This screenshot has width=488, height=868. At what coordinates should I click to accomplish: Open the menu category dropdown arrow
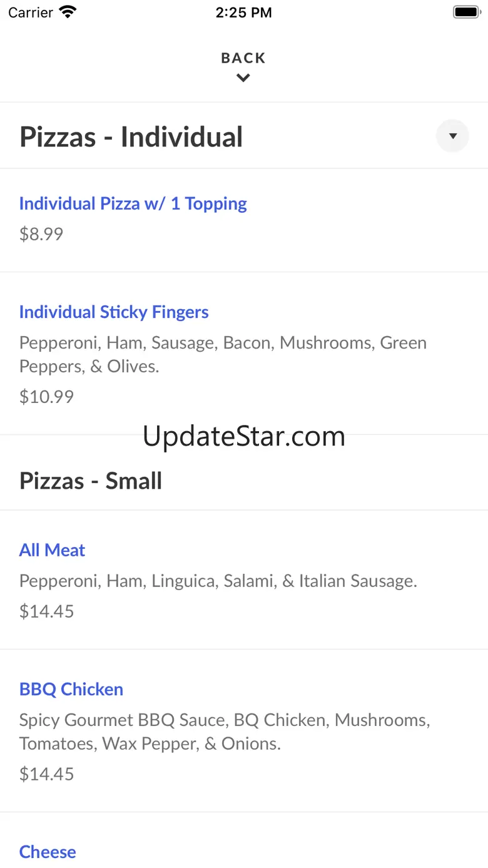[x=452, y=136]
